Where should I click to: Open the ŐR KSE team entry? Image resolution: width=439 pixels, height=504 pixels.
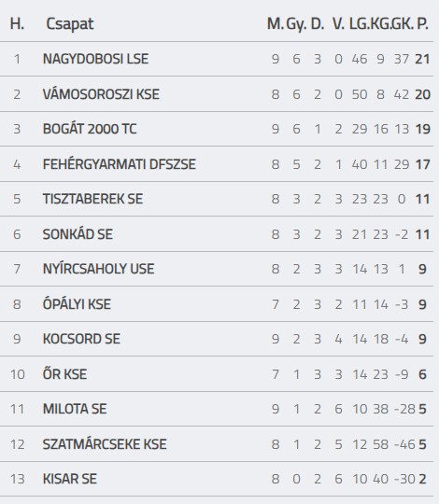[x=64, y=374]
